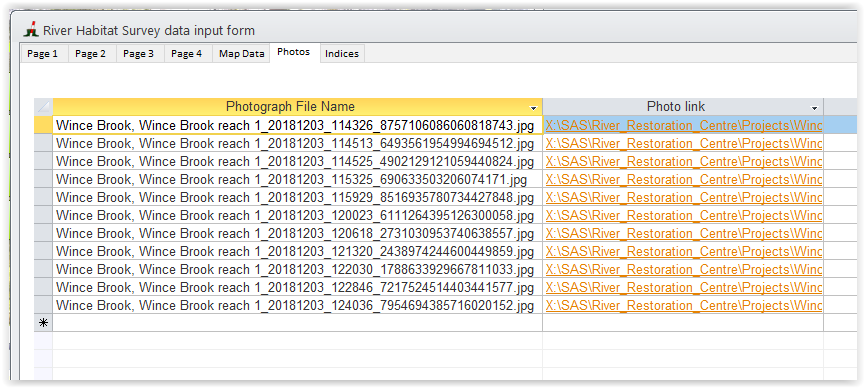The width and height of the screenshot is (865, 388).
Task: Click the empty new-record file name cell
Action: [297, 323]
